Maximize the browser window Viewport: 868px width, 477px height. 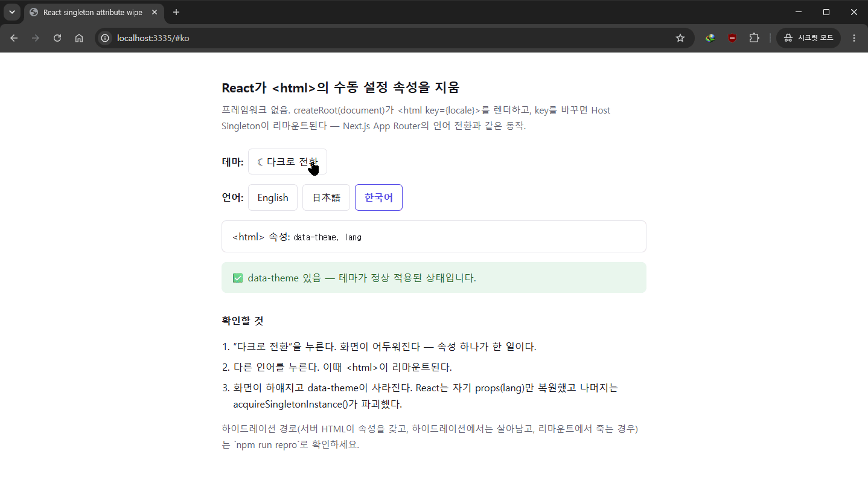pyautogui.click(x=826, y=12)
